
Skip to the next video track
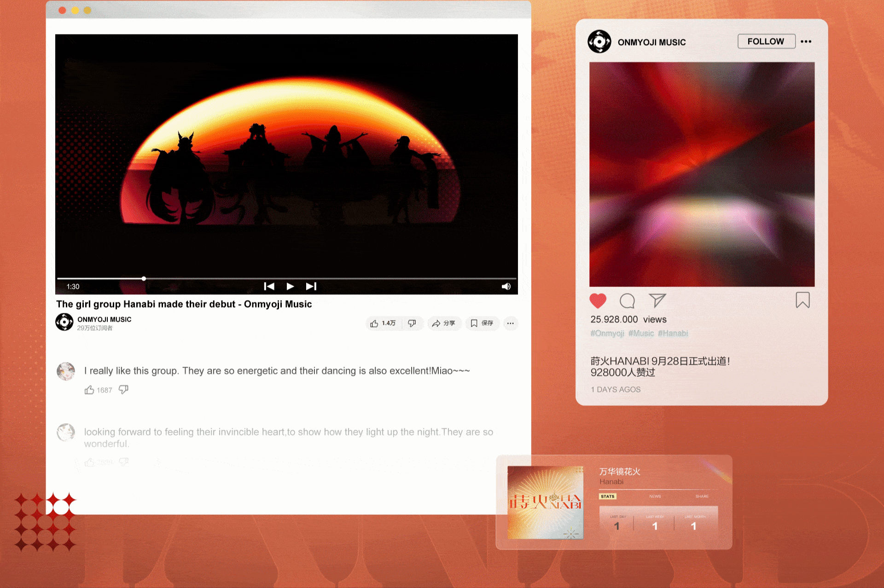pyautogui.click(x=311, y=286)
